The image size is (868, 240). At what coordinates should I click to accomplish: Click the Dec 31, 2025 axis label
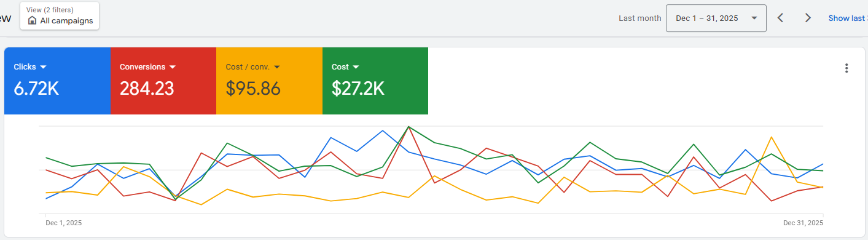(803, 223)
